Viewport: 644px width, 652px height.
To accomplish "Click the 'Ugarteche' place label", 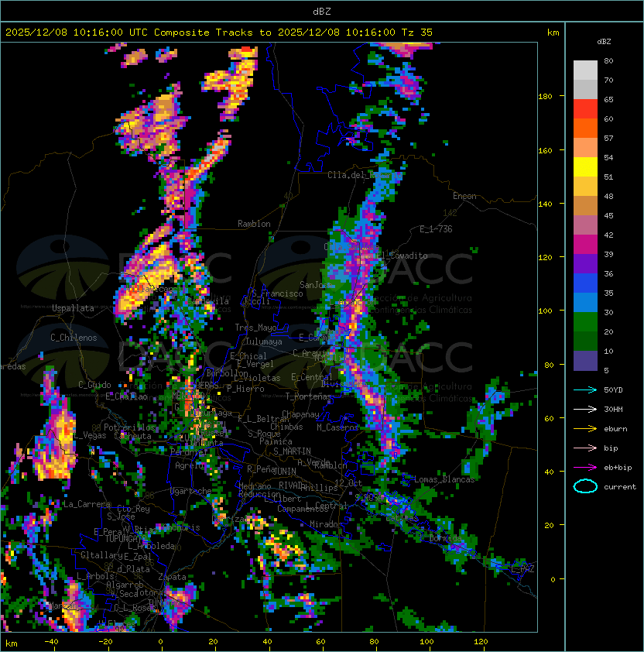I will pos(191,491).
